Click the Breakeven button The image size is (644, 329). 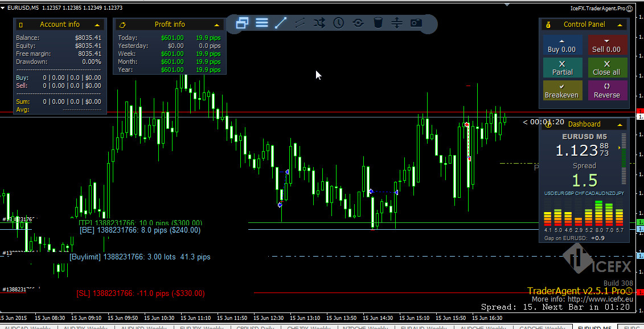click(562, 91)
